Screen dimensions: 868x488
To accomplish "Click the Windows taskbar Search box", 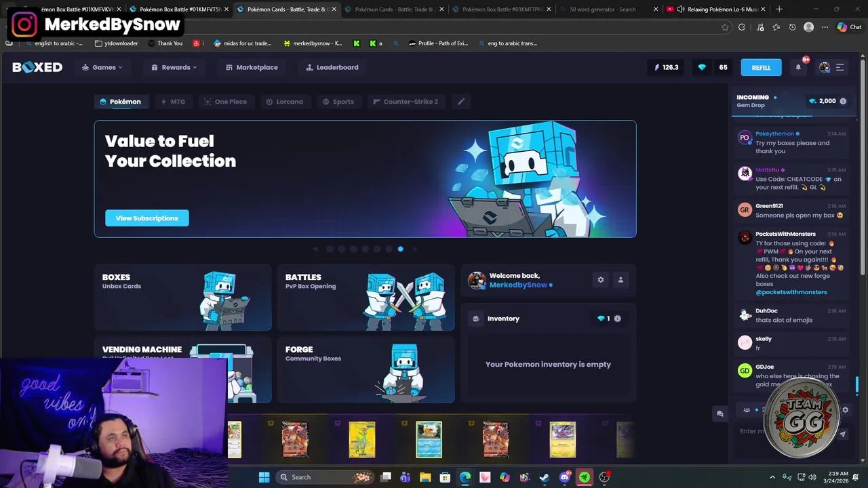I will 324,477.
